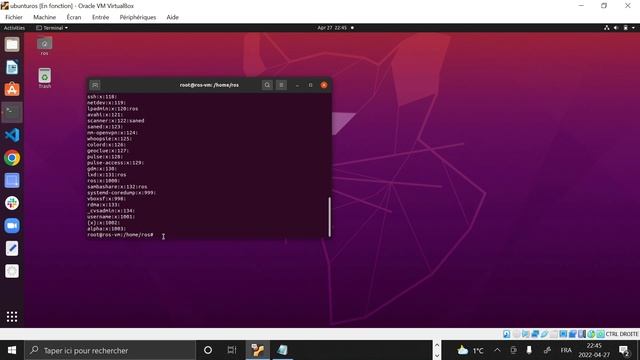Open the weather widget showing 1°C
Image resolution: width=640 pixels, height=360 pixels.
pyautogui.click(x=470, y=350)
